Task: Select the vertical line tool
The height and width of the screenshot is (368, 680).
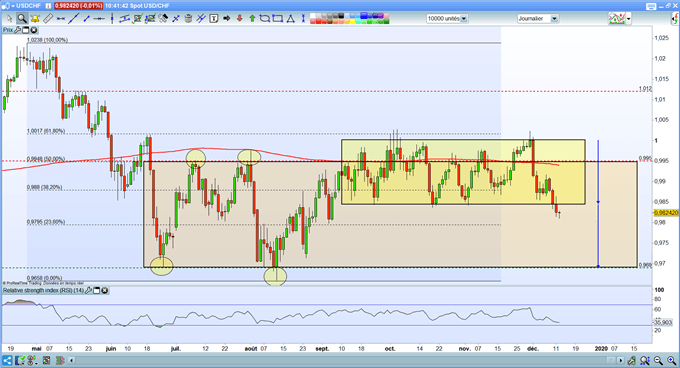Action: coord(112,19)
